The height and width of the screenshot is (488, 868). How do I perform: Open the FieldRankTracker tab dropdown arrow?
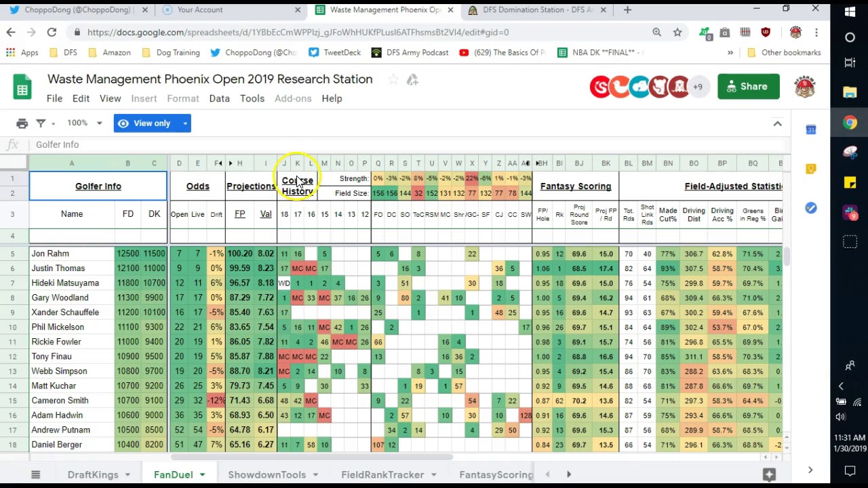point(433,475)
